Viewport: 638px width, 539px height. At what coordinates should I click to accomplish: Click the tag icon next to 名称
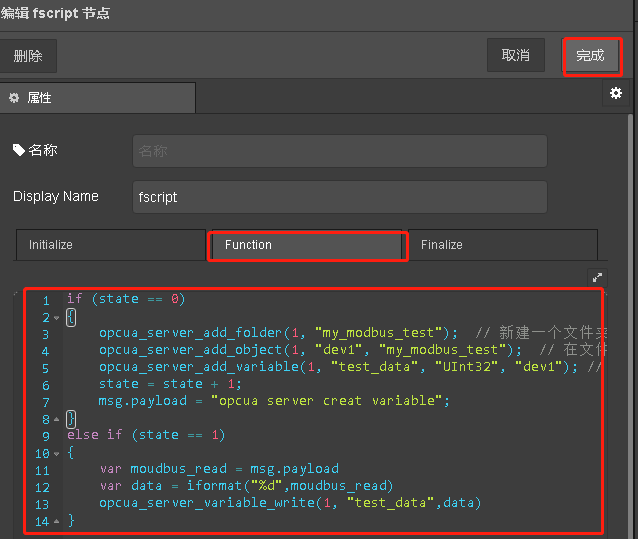coord(19,150)
